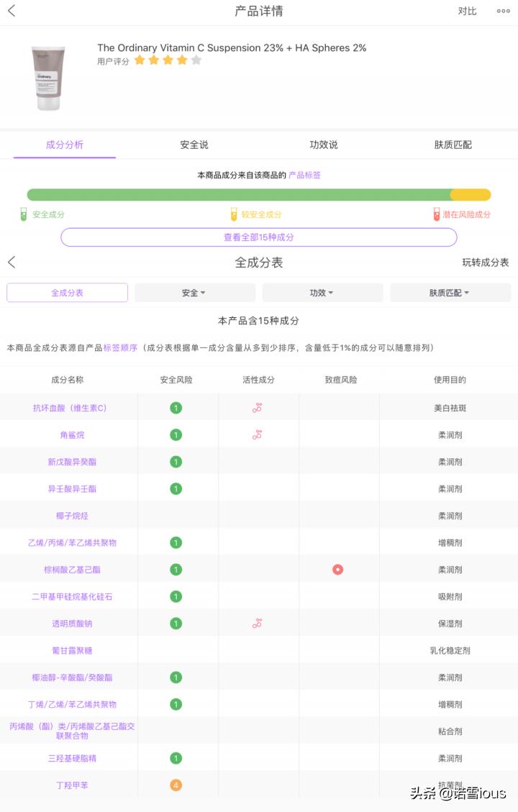This screenshot has height=812, width=518.
Task: Click the first user rating star
Action: pos(140,60)
